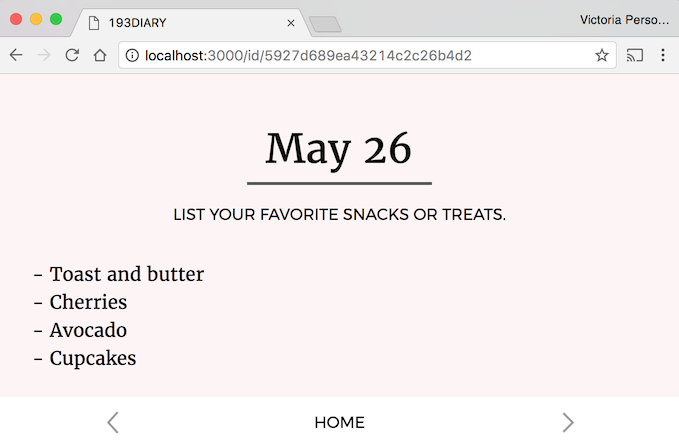
Task: Click the Cupcakes entry line
Action: click(x=92, y=358)
